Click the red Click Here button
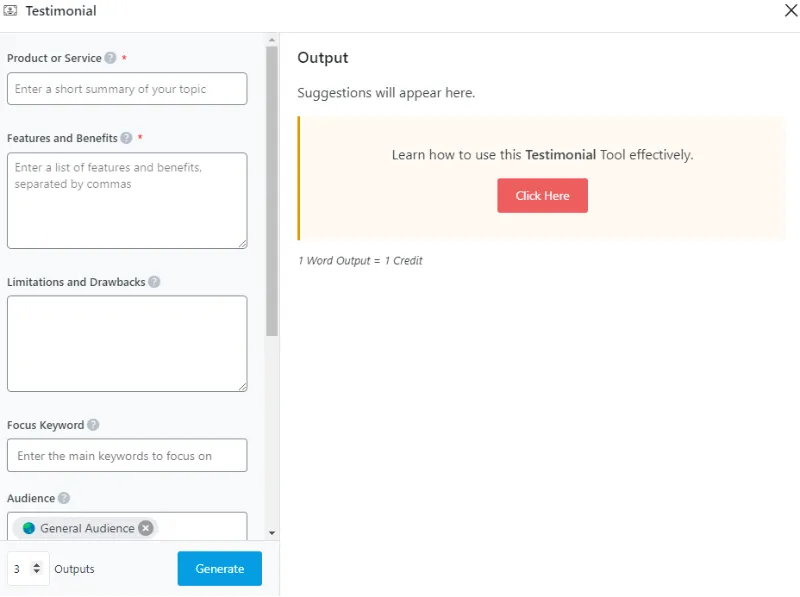 (542, 196)
